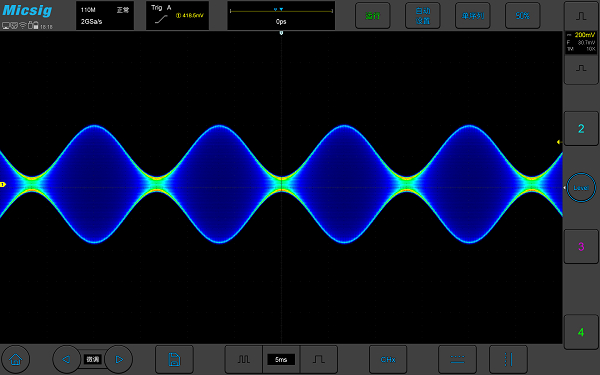
Task: Click the 50% trigger level button
Action: click(x=523, y=16)
